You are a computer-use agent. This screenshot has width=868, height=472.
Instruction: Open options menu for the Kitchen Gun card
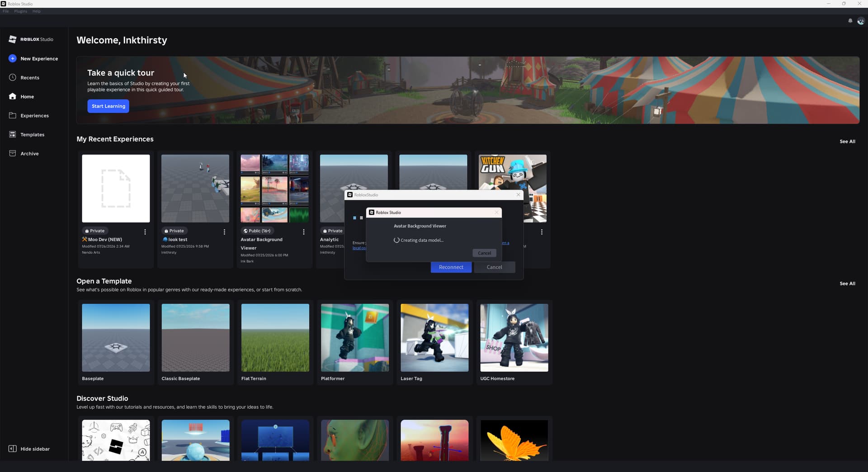point(542,232)
